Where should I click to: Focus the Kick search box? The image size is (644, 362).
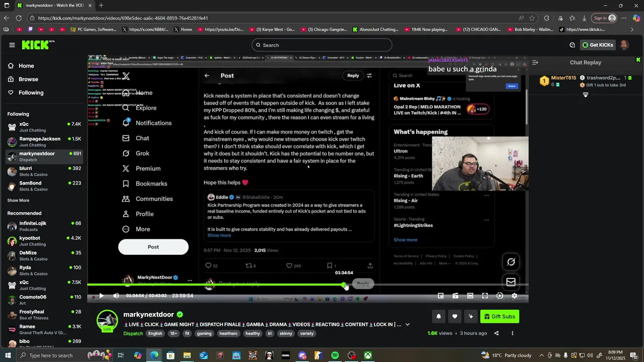coord(321,45)
